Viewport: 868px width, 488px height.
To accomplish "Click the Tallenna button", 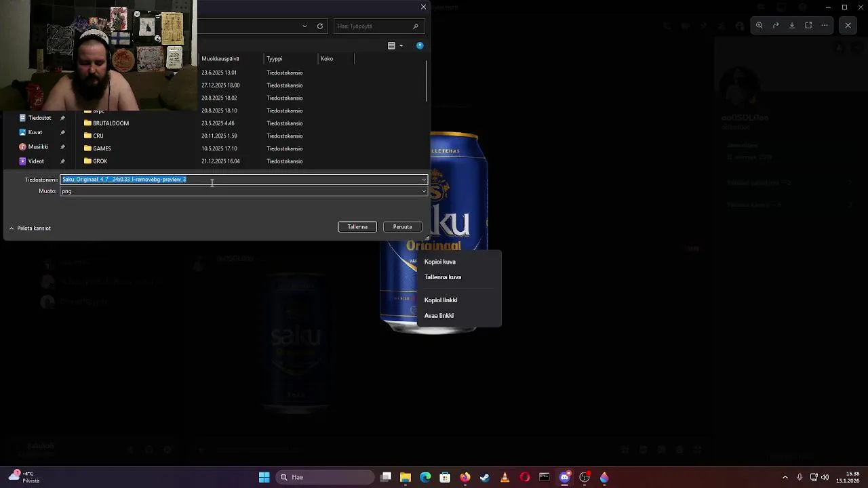I will coord(357,227).
